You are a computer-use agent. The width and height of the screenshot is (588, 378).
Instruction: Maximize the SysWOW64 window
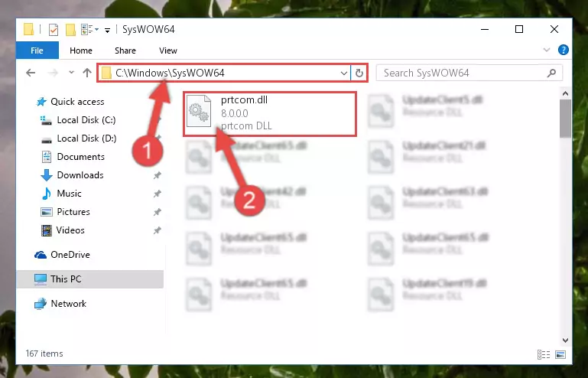click(x=519, y=29)
